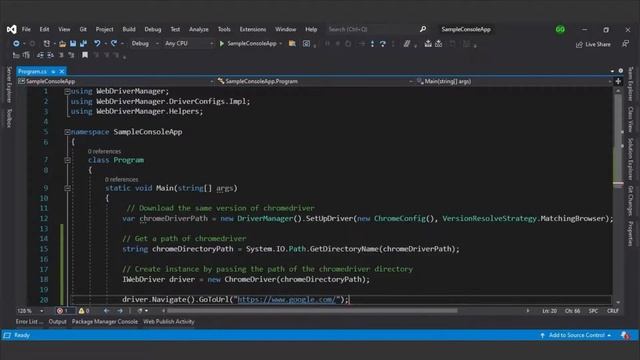Image resolution: width=640 pixels, height=360 pixels.
Task: Open the Debug configuration dropdown
Action: (145, 43)
